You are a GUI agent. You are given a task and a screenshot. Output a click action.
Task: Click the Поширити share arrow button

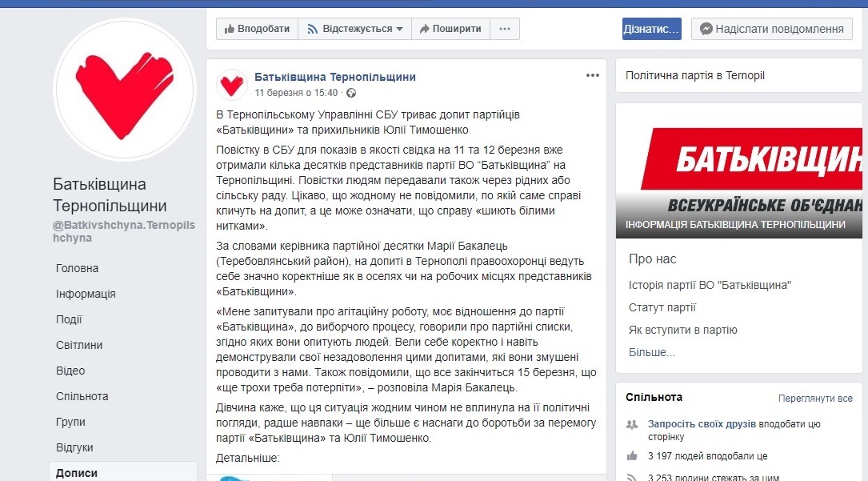[450, 29]
